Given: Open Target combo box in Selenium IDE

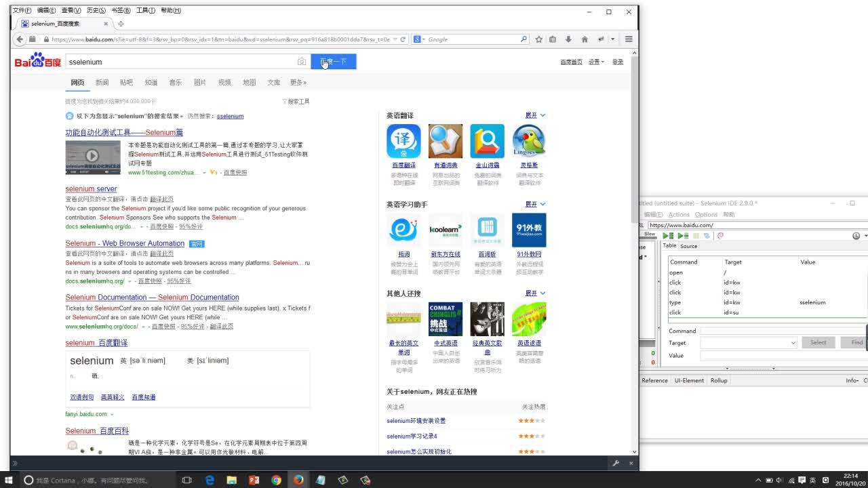Looking at the screenshot, I should 749,343.
